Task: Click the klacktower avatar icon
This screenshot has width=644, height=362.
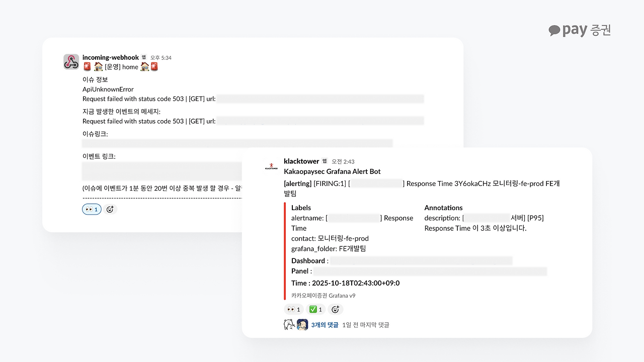Action: click(x=271, y=166)
